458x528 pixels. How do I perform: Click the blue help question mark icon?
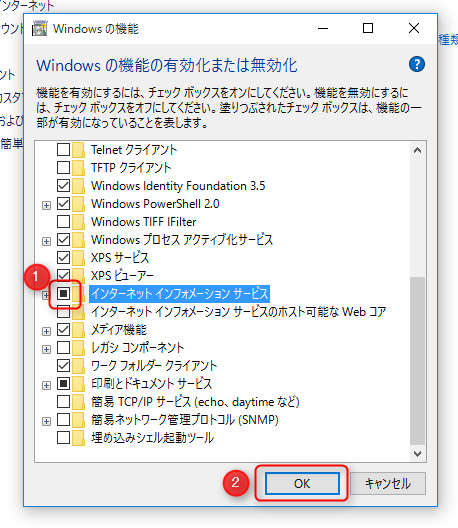click(x=417, y=64)
